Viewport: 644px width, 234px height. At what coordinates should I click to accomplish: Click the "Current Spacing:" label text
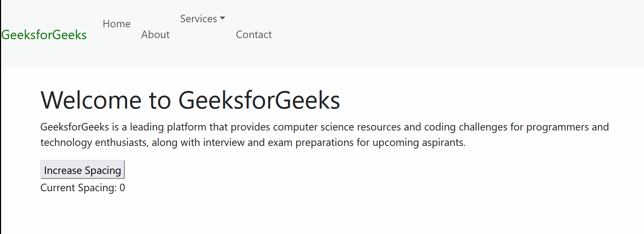[x=78, y=188]
